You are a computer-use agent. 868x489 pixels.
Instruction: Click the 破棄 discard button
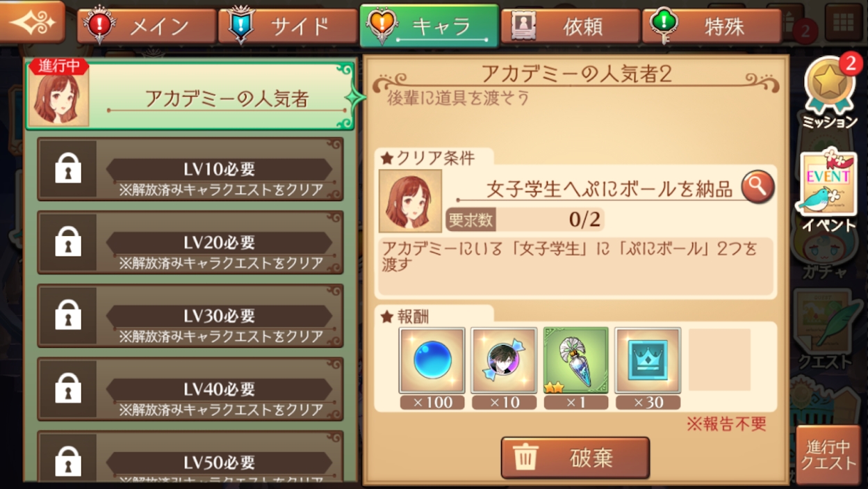tap(575, 458)
